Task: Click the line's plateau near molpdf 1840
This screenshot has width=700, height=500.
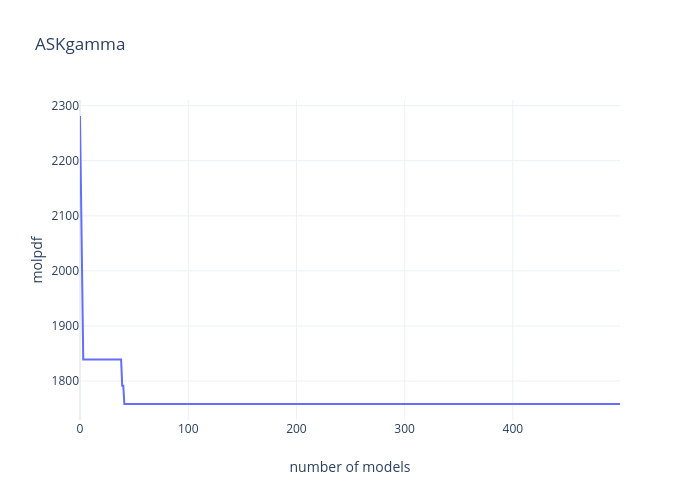Action: point(102,359)
